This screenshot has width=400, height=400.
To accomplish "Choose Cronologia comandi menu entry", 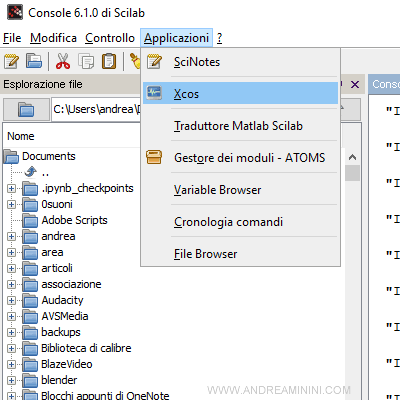I will coord(240,222).
